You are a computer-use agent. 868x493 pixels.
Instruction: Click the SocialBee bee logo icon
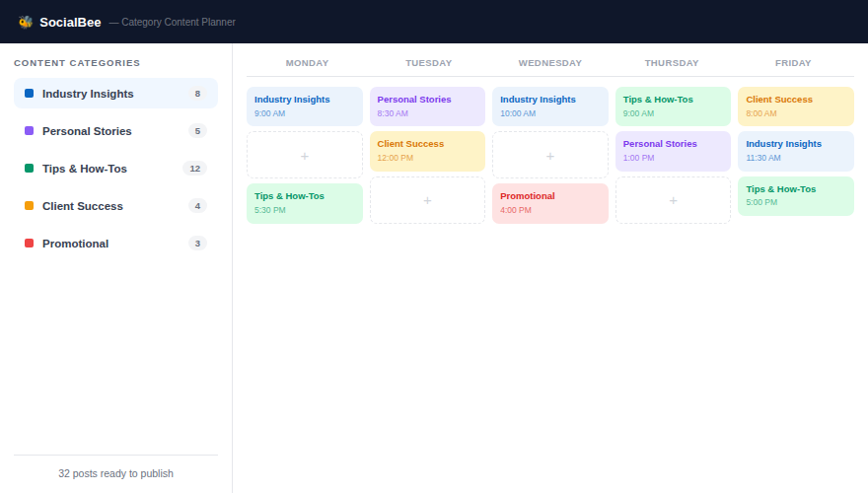point(26,22)
